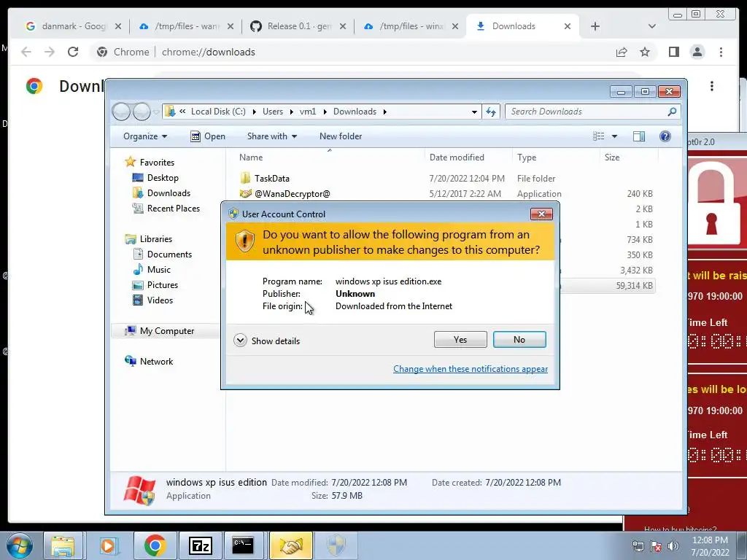
Task: Open Downloads page more actions menu
Action: [x=712, y=86]
